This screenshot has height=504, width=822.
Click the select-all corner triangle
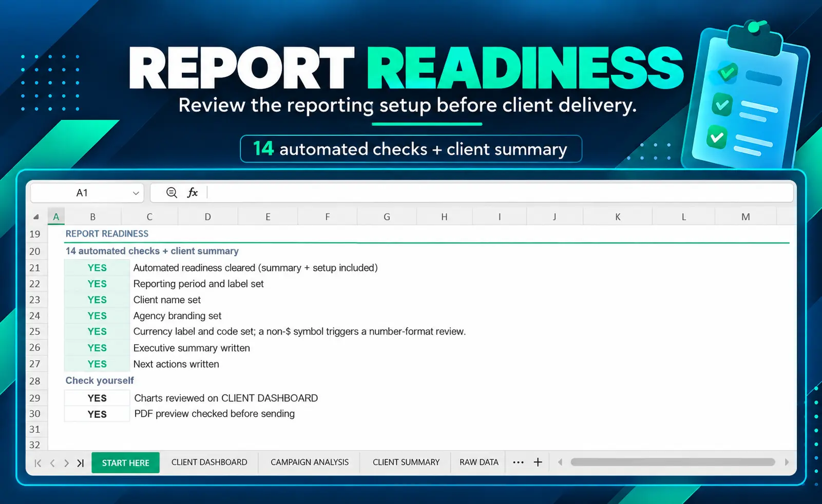[x=36, y=217]
